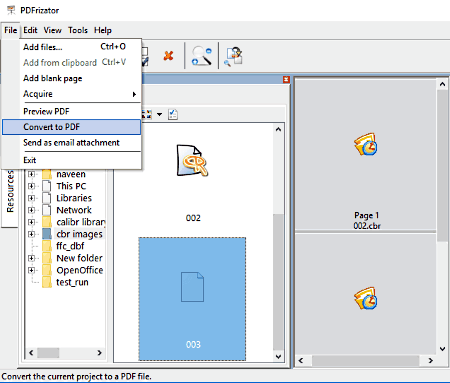This screenshot has height=383, width=450.
Task: Click preview pane scroll left arrow
Action: click(x=301, y=360)
